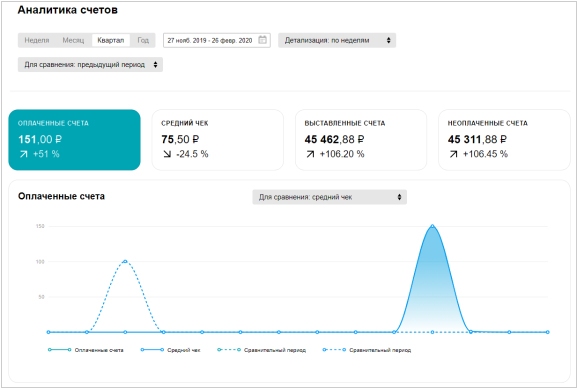Click the calendar icon in date field
This screenshot has width=577, height=388.
click(x=262, y=40)
